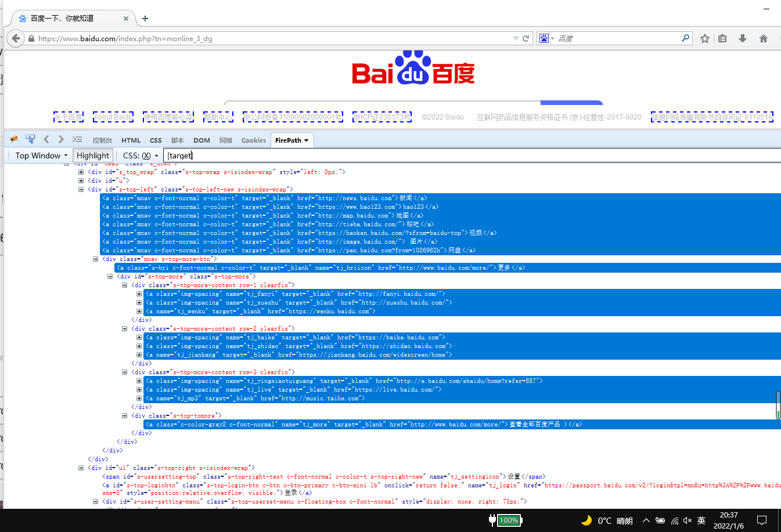Open the taskbar notification center icon

pos(762,520)
